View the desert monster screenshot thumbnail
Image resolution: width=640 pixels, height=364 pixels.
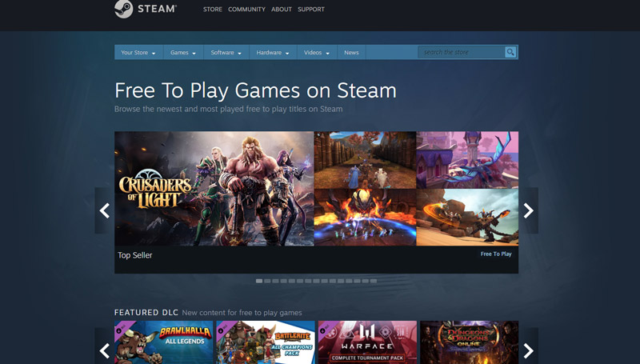[x=467, y=218]
